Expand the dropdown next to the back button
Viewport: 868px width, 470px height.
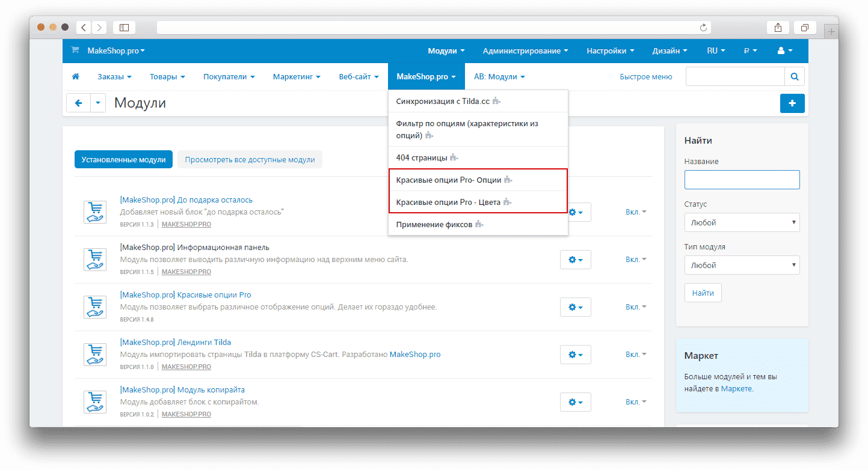[98, 103]
